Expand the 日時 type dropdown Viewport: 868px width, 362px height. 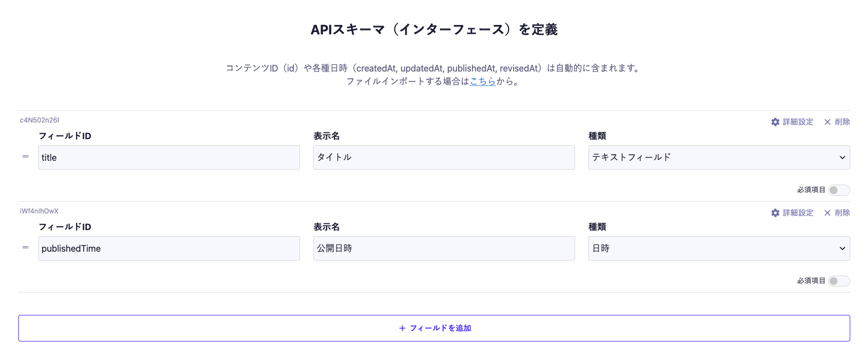[719, 248]
